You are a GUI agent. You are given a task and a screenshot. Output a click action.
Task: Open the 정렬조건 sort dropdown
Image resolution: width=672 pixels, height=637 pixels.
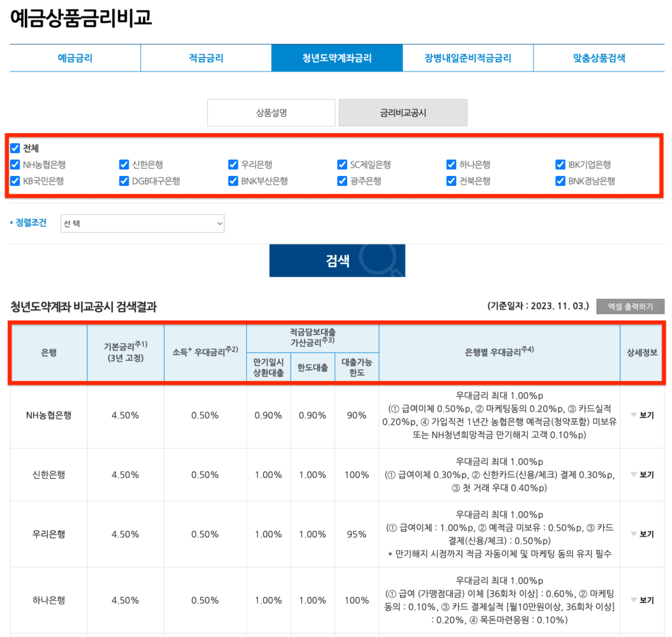[142, 223]
